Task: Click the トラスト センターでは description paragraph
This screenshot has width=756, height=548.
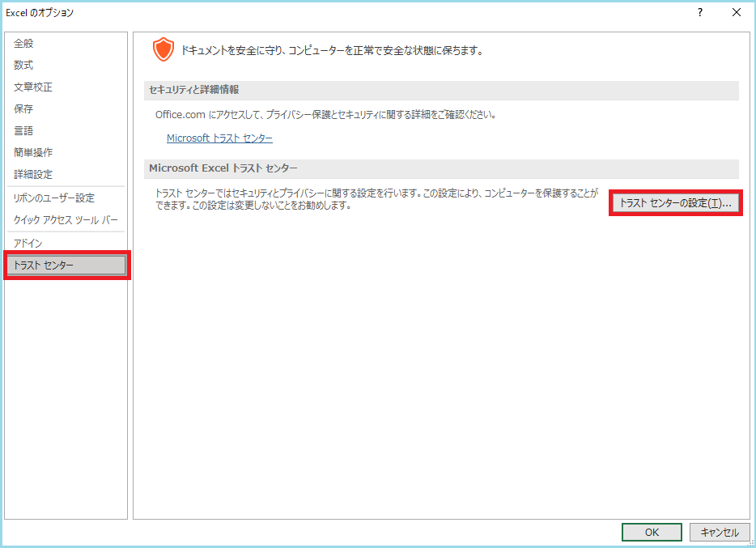Action: 376,199
